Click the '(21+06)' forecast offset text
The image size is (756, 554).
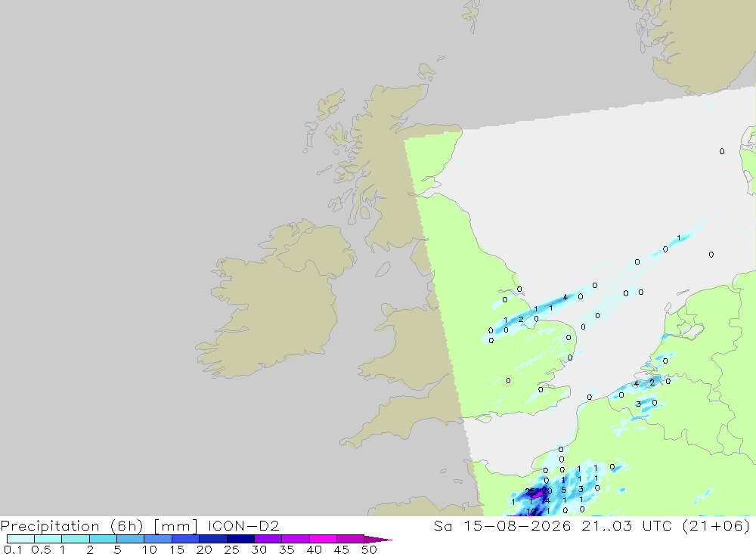[x=717, y=525]
